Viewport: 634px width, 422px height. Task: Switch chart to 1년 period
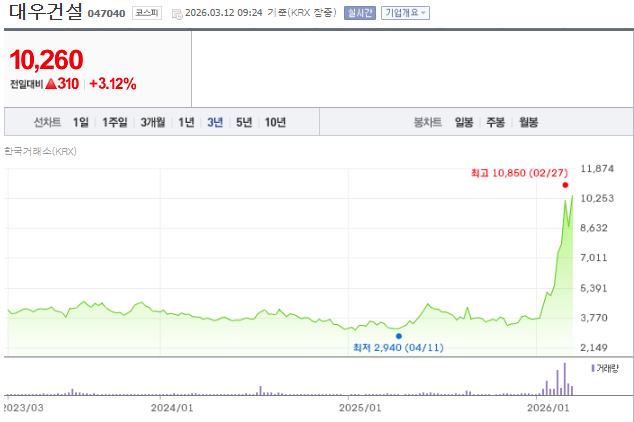[x=186, y=122]
